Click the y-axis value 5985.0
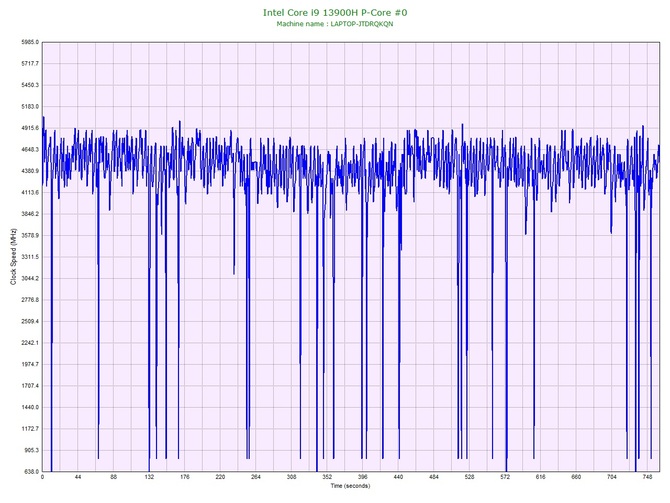This screenshot has width=670, height=503. pyautogui.click(x=30, y=42)
